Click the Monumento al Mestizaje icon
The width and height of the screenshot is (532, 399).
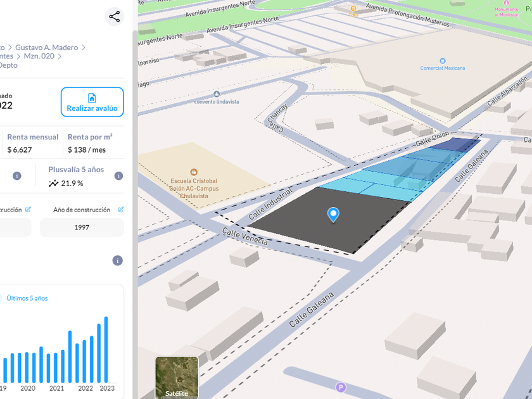[506, 3]
